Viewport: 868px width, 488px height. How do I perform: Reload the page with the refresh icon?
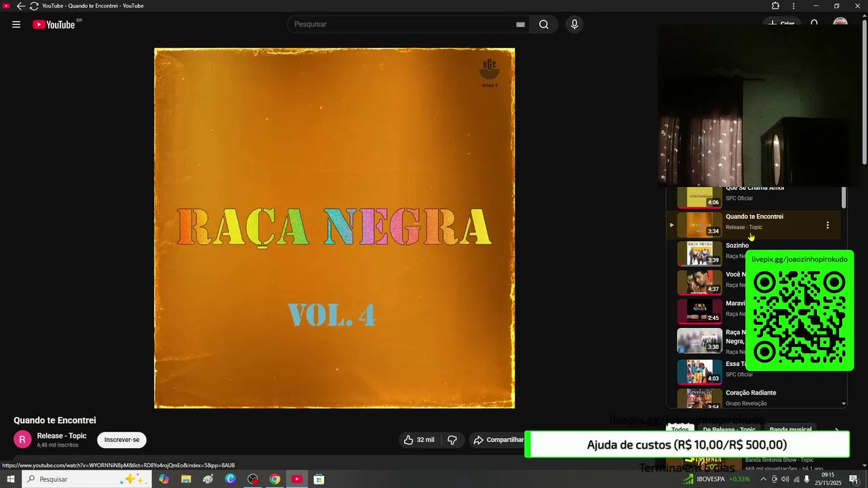point(34,6)
